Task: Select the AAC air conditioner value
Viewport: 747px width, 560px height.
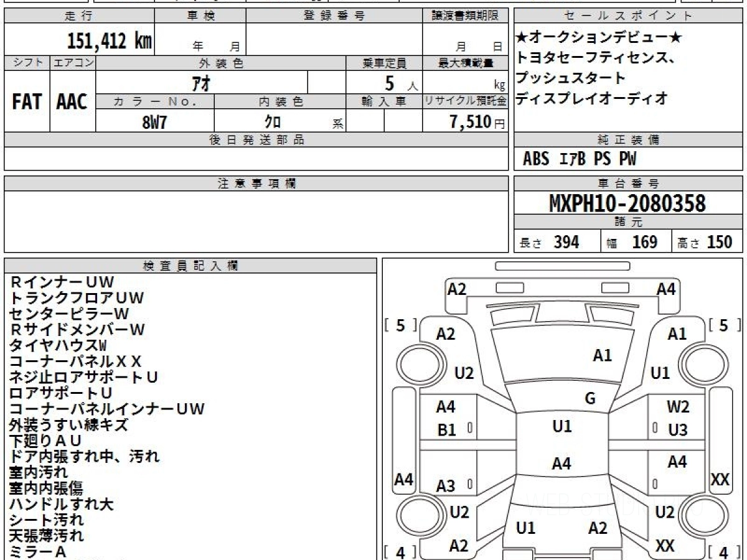Action: [x=72, y=102]
